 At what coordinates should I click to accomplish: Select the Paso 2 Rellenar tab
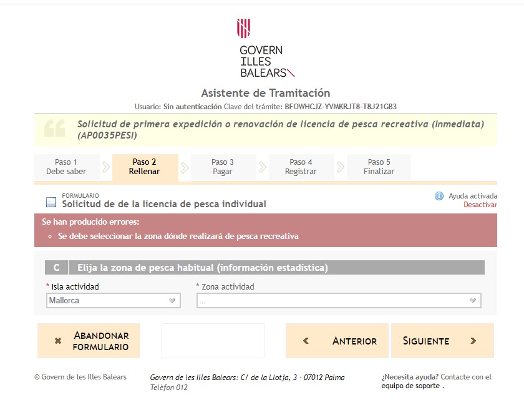click(145, 167)
